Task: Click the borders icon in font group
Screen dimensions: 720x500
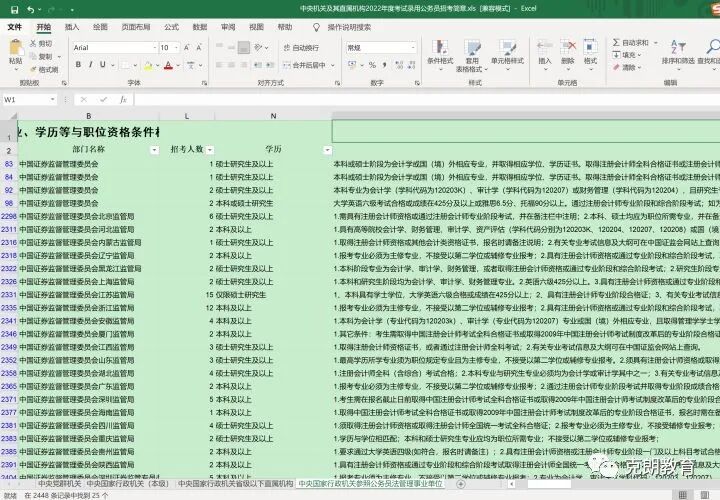Action: point(125,65)
